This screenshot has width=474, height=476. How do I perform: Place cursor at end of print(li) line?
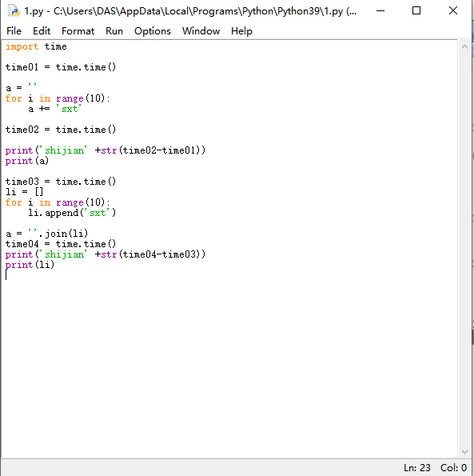pos(55,265)
